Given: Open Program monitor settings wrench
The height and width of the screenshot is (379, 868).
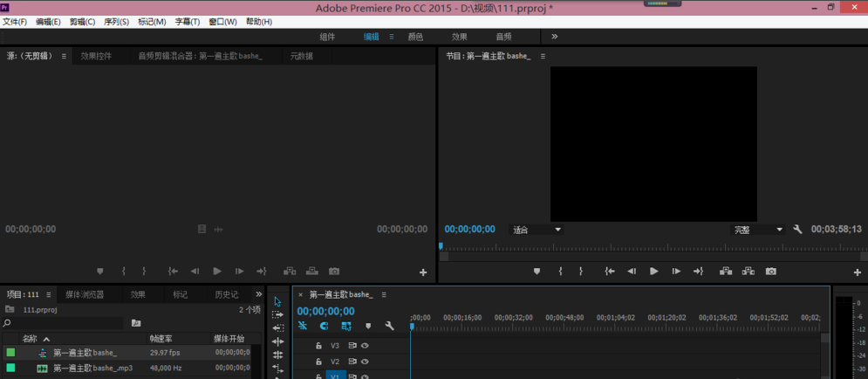Looking at the screenshot, I should pos(797,230).
